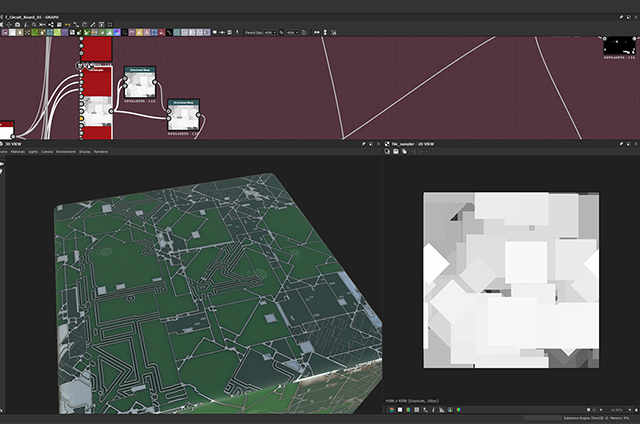Toggle the RGB channels icon in 2D View
The image size is (640, 424).
click(x=392, y=410)
